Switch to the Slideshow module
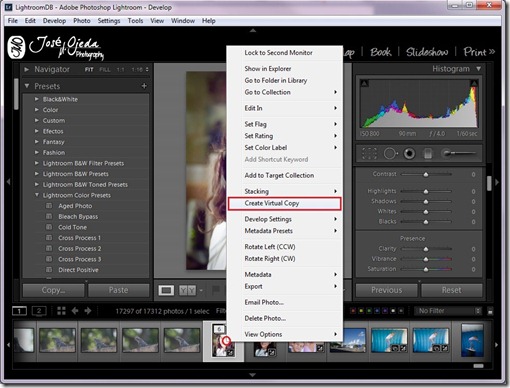The image size is (510, 388). point(427,52)
